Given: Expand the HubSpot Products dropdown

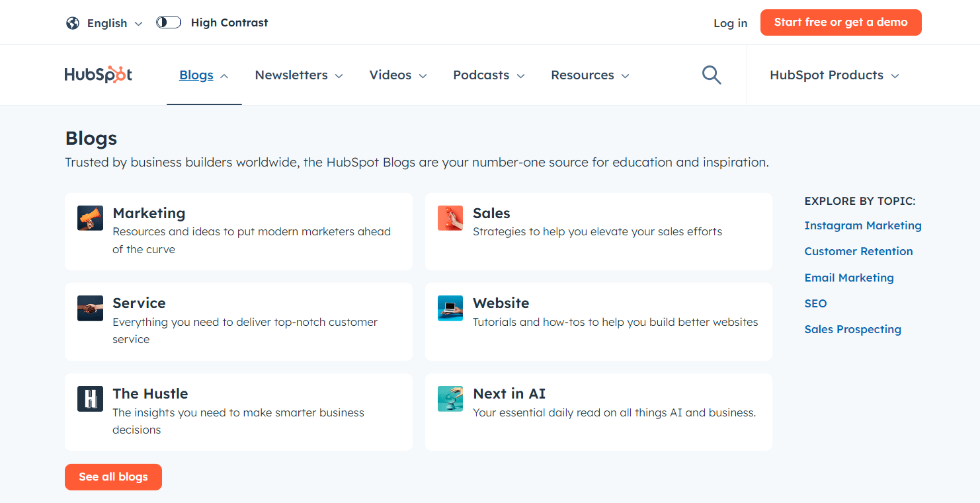Looking at the screenshot, I should point(834,75).
